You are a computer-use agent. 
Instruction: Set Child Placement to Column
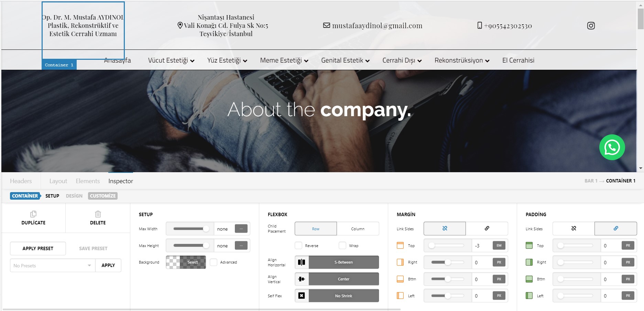click(358, 229)
